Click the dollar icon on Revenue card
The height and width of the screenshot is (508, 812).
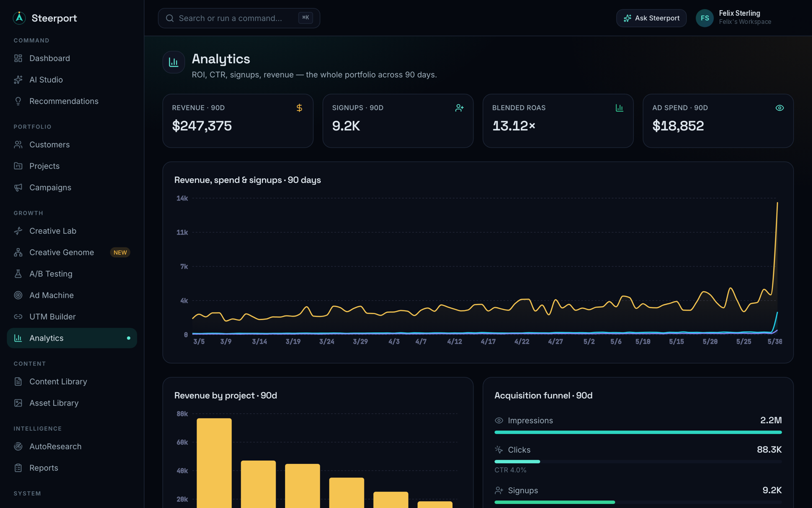click(x=299, y=108)
